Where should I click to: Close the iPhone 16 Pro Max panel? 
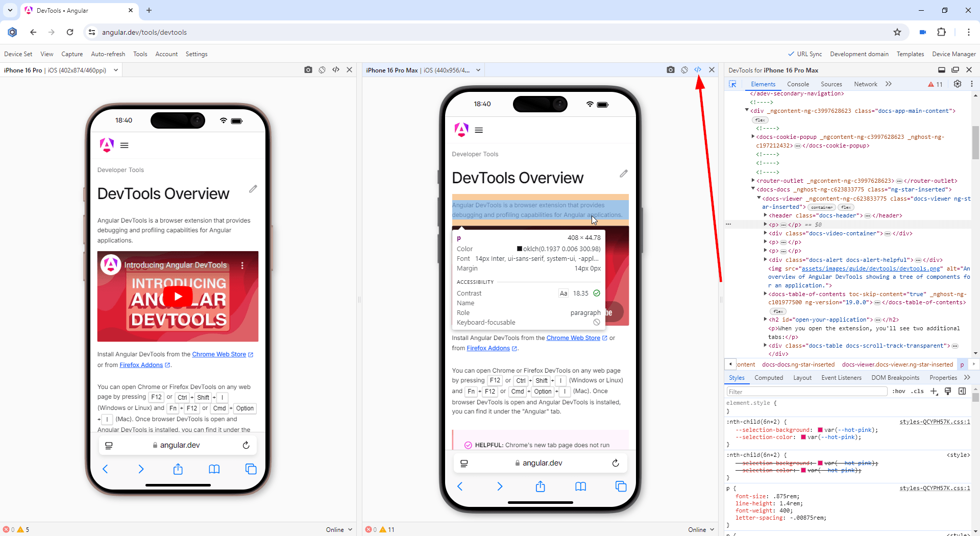pyautogui.click(x=712, y=70)
